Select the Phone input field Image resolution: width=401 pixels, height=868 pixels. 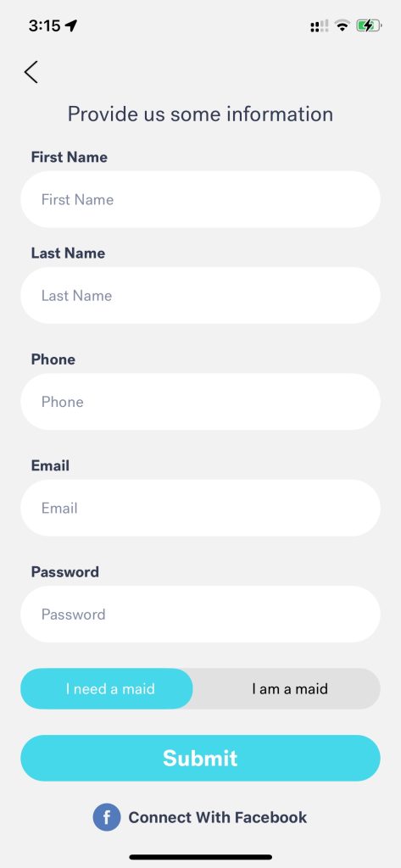[x=200, y=402]
